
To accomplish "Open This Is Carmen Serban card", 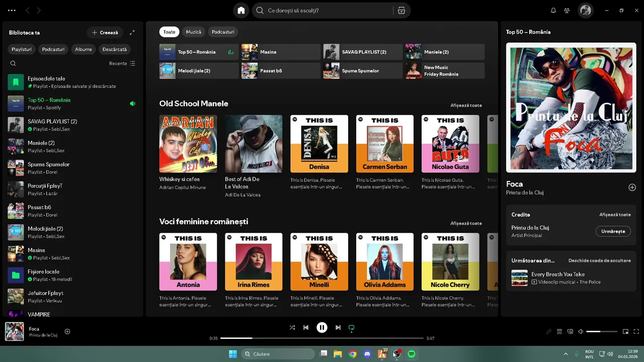I will point(385,144).
